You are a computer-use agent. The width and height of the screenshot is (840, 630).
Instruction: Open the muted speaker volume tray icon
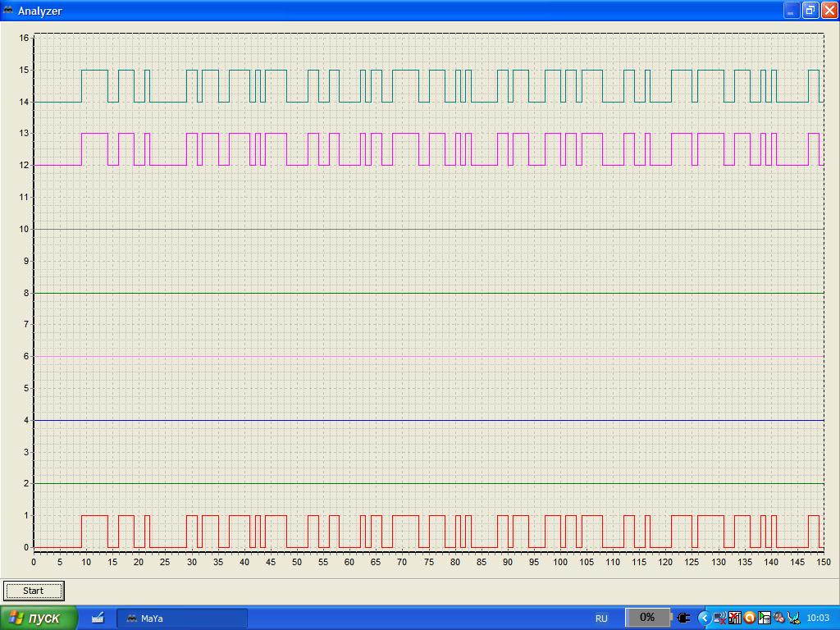pyautogui.click(x=779, y=619)
